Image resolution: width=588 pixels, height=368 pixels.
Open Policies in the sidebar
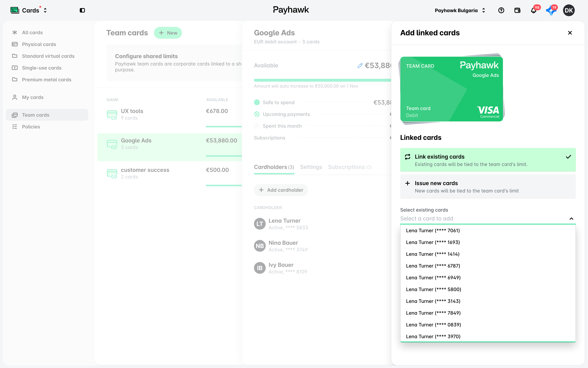click(x=47, y=127)
